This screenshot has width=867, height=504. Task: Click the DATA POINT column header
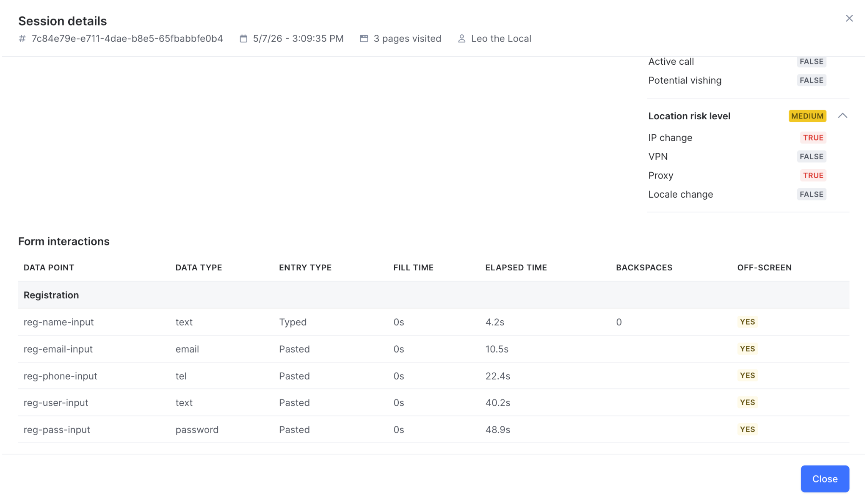49,267
